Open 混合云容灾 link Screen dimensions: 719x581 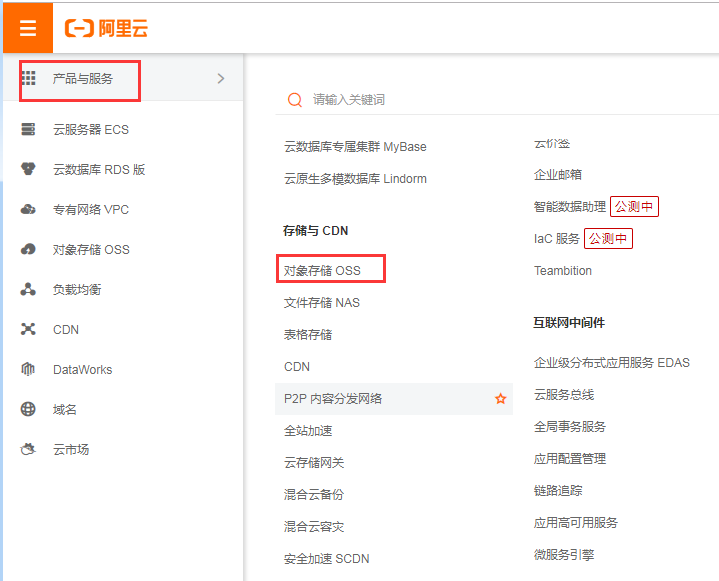pos(314,526)
